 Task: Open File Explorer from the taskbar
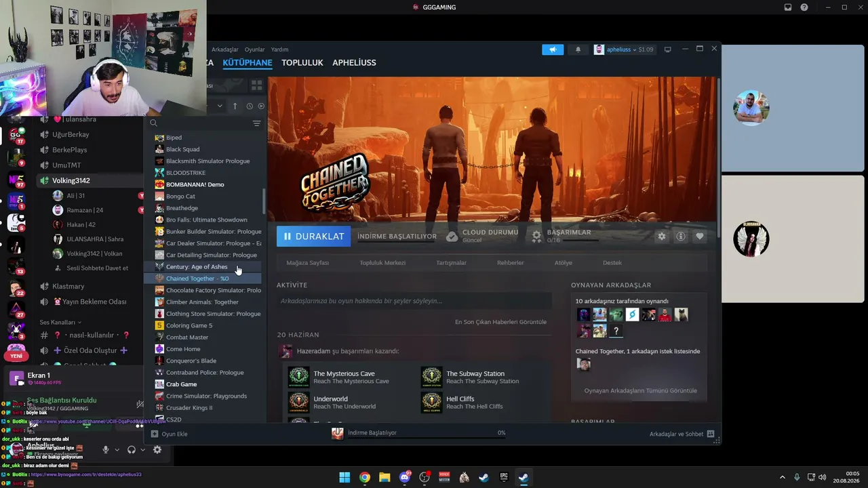click(384, 477)
